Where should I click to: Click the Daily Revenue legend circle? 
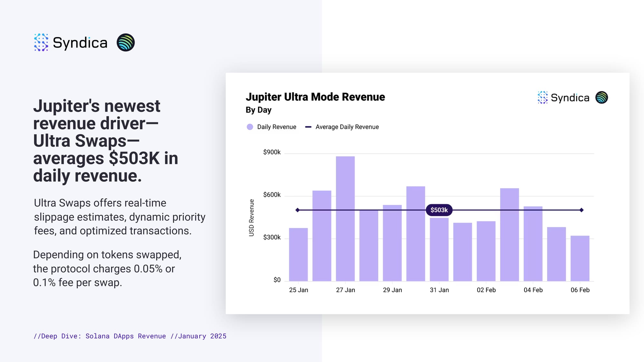250,127
